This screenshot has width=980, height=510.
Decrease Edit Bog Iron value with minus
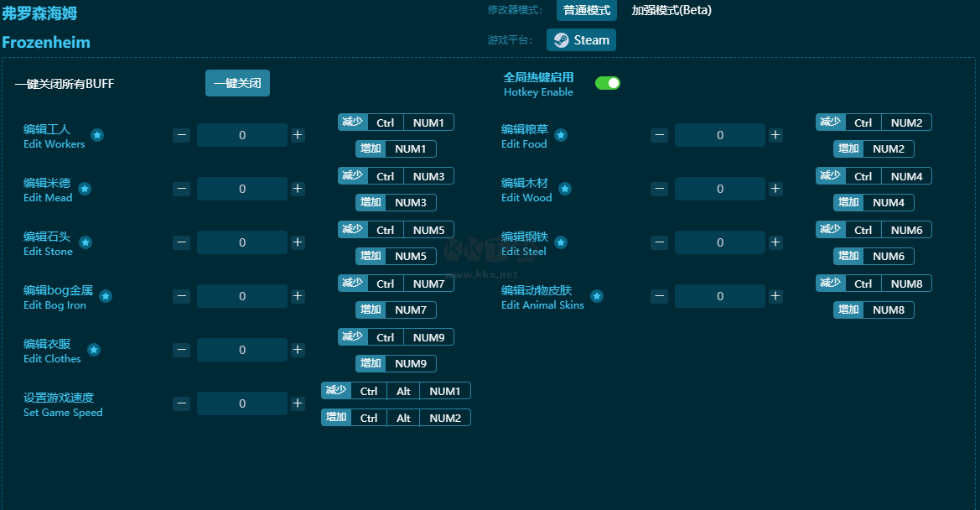[x=181, y=296]
